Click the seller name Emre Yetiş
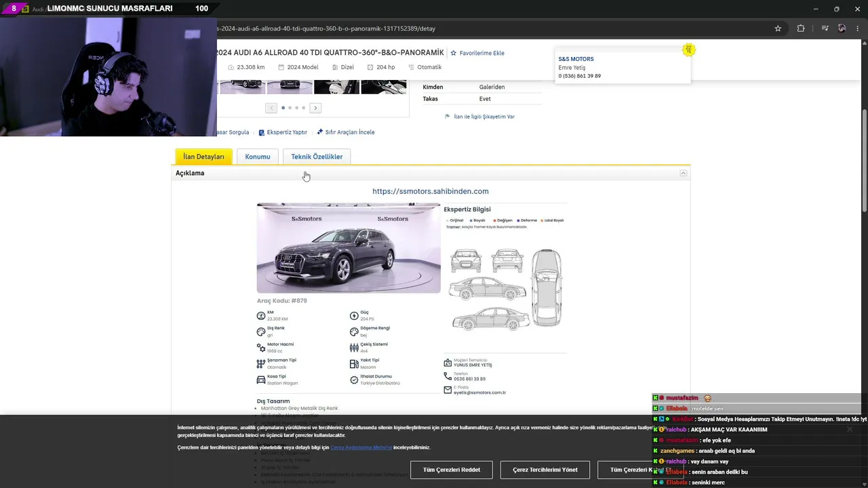The image size is (868, 488). [x=572, y=68]
